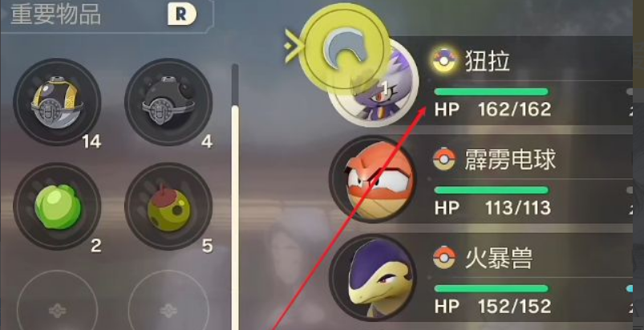Click 狃拉's green HP bar
This screenshot has height=330, width=644.
pos(491,92)
